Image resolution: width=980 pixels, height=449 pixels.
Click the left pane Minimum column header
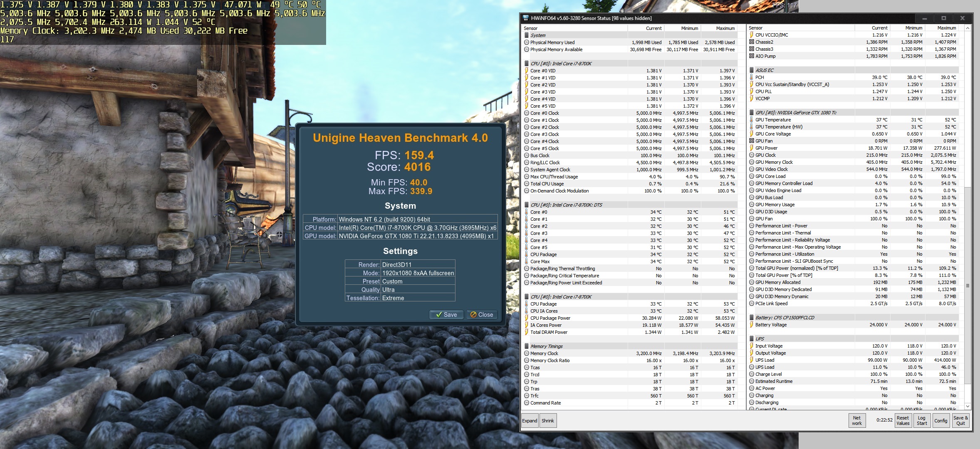[x=682, y=28]
